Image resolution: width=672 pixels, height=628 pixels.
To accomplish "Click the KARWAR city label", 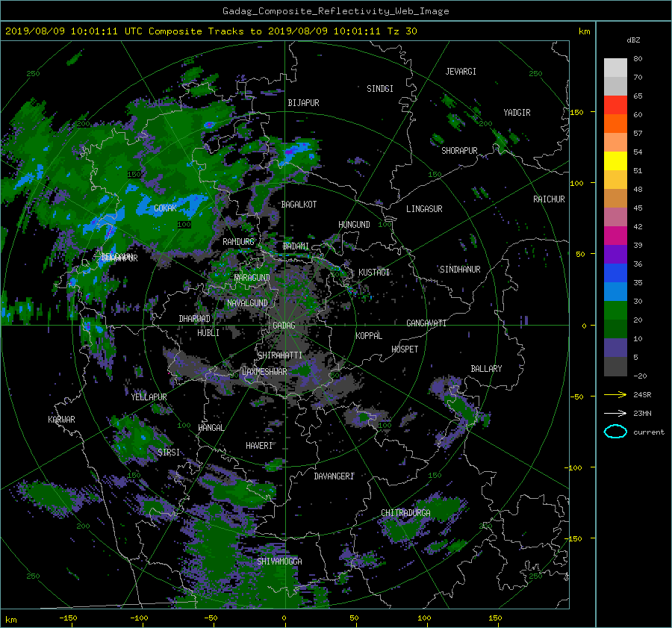I will (61, 420).
